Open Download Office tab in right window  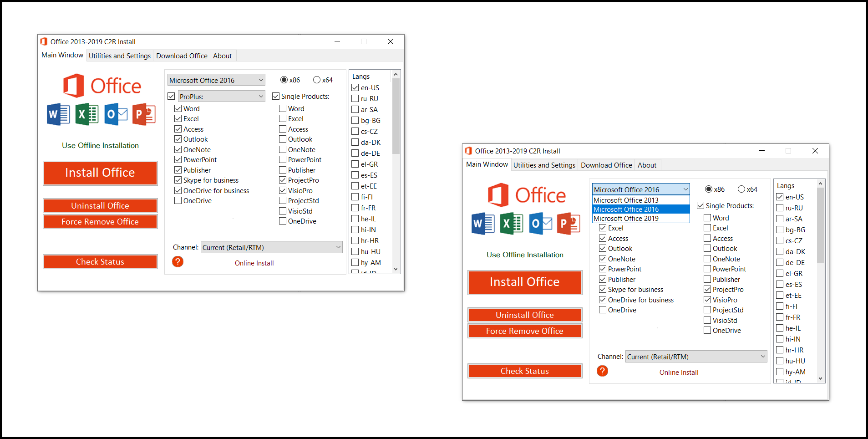pos(606,165)
